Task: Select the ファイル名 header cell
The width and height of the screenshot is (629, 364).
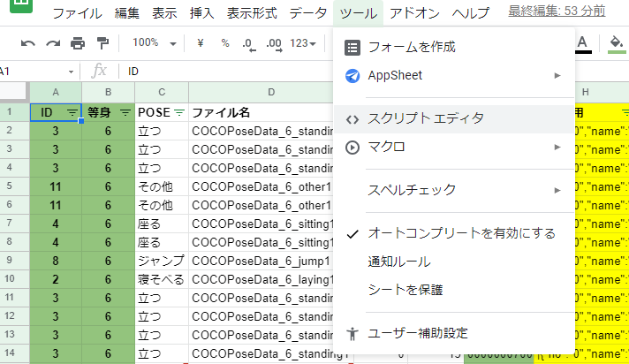Action: click(x=261, y=113)
